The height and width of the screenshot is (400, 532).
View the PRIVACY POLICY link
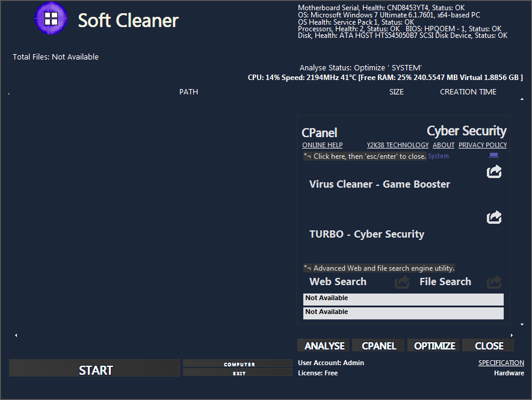tap(483, 145)
